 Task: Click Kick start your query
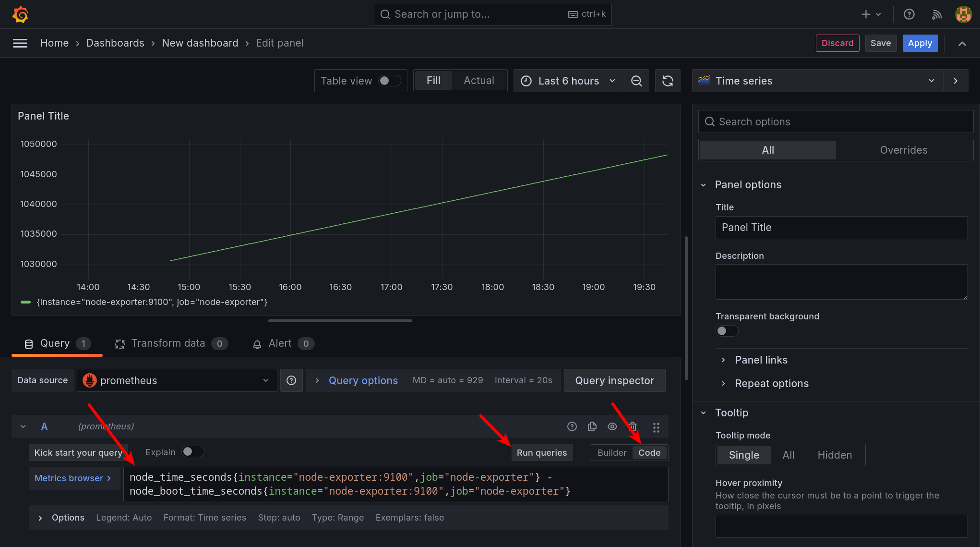click(78, 453)
